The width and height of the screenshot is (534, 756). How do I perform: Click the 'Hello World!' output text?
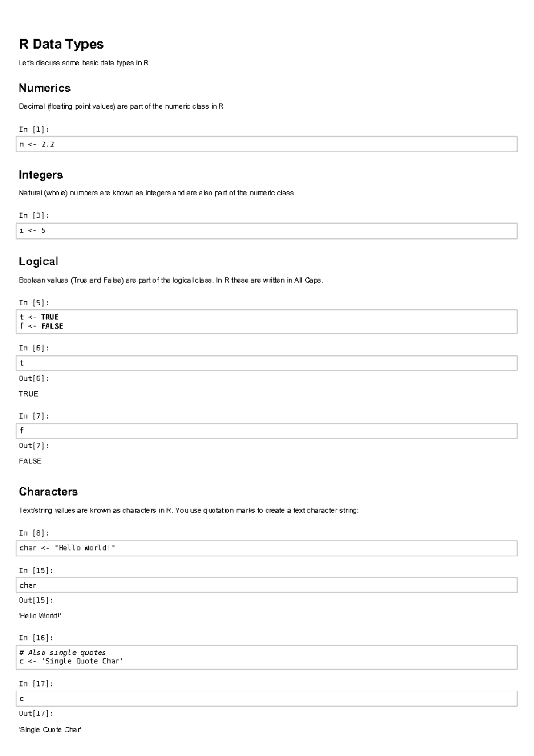(x=40, y=616)
